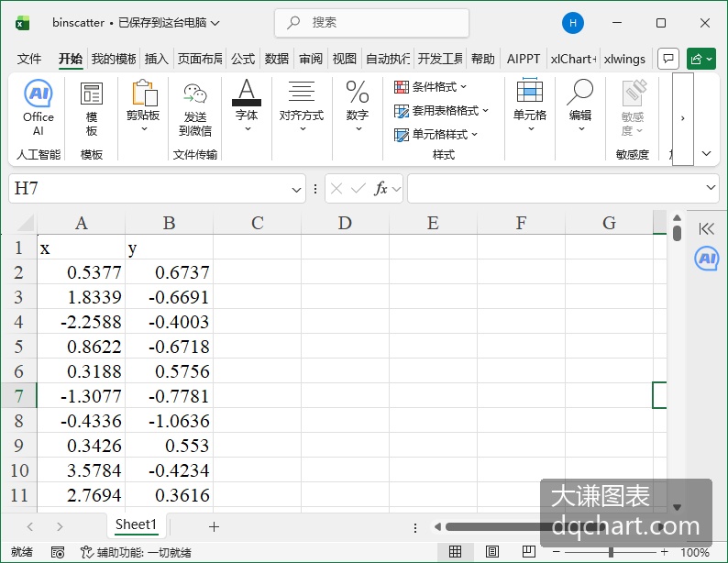728x563 pixels.
Task: Click the vertical scrollbar thumb
Action: [677, 234]
